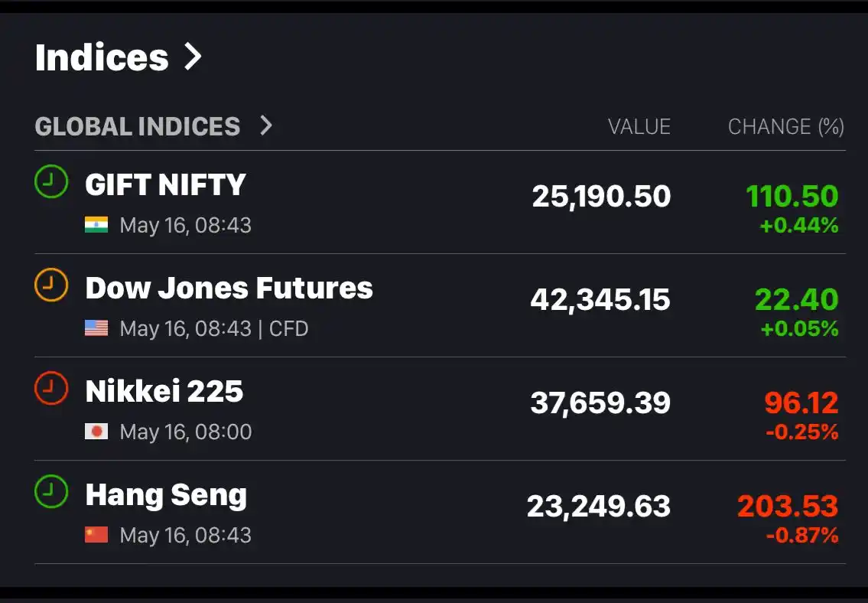Click the green clock icon beside Hang Seng
Screen dimensions: 868x603
[x=51, y=491]
